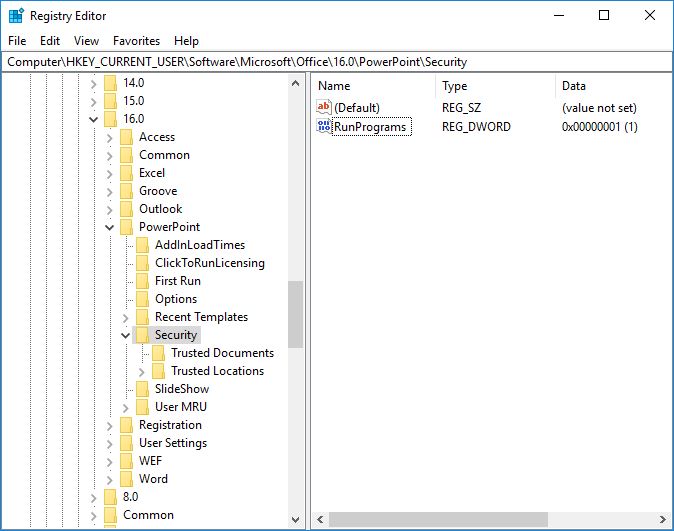This screenshot has width=674, height=531.
Task: Click the User Settings folder icon
Action: tap(126, 443)
